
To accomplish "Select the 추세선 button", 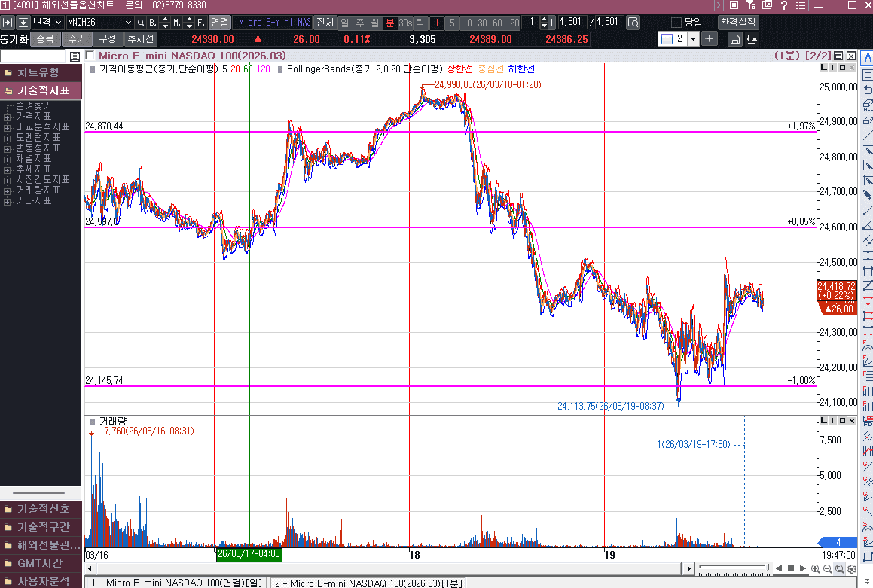I will tap(141, 38).
